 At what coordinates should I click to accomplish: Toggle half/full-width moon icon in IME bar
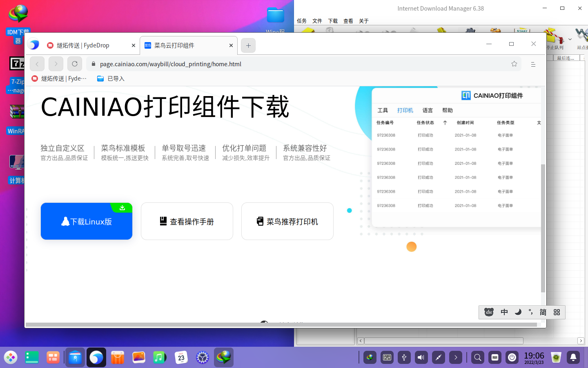coord(518,312)
